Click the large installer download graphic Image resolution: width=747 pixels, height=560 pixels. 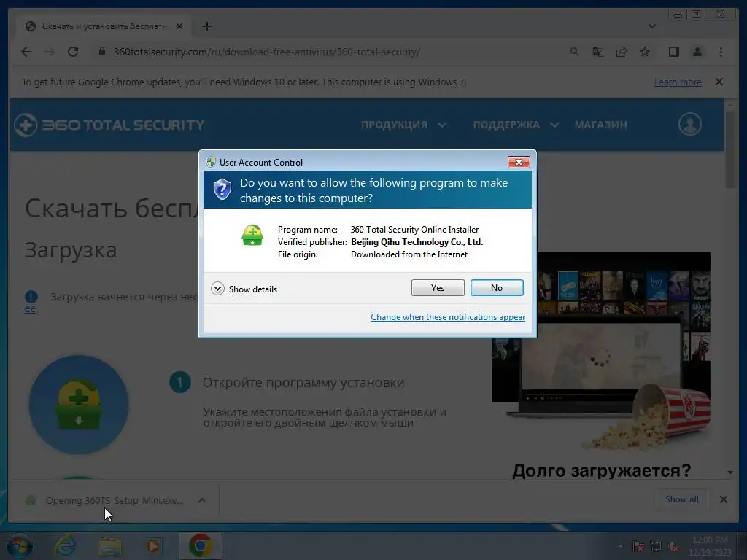click(79, 404)
